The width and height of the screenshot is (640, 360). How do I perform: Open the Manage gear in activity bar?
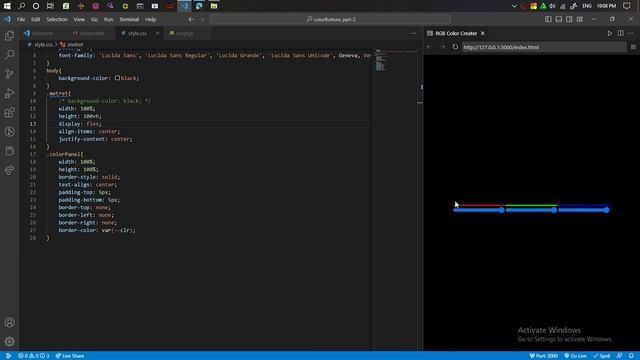coord(9,341)
